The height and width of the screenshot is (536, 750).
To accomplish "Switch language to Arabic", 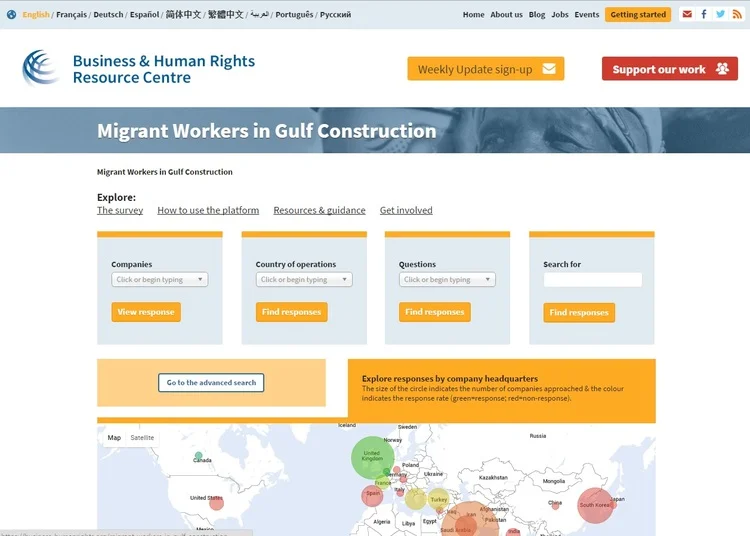I will click(259, 15).
